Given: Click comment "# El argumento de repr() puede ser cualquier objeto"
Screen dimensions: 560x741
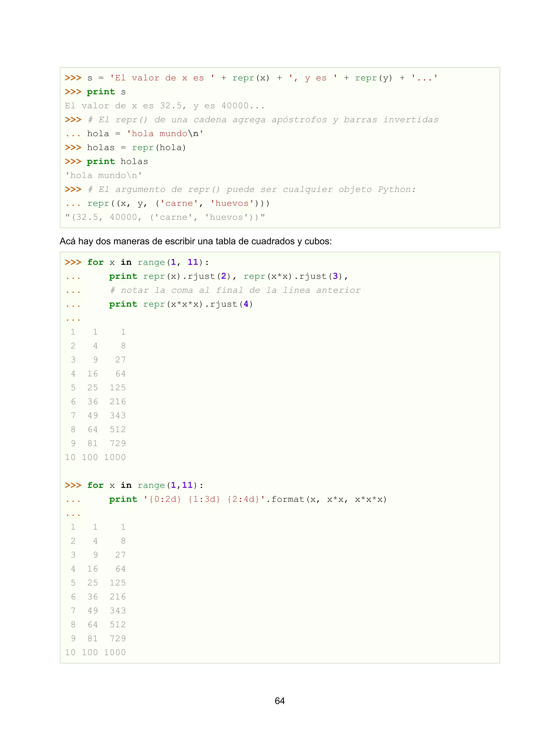Looking at the screenshot, I should click(x=252, y=190).
